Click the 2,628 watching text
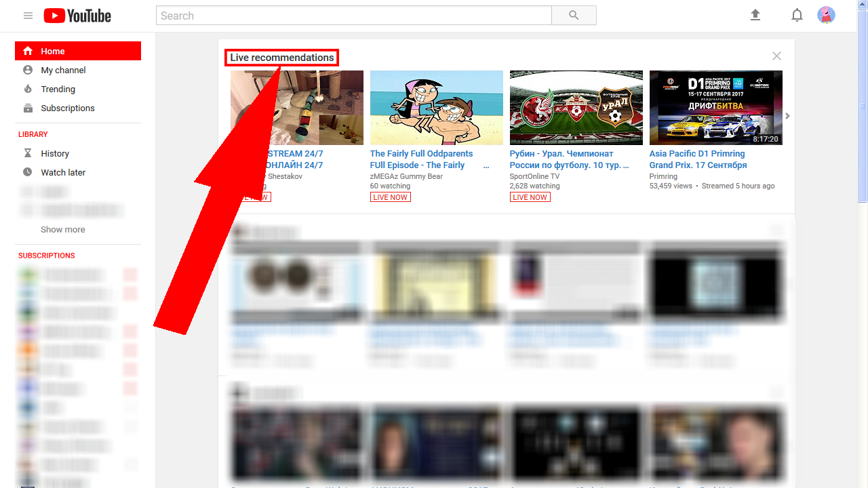The height and width of the screenshot is (488, 868). click(535, 186)
